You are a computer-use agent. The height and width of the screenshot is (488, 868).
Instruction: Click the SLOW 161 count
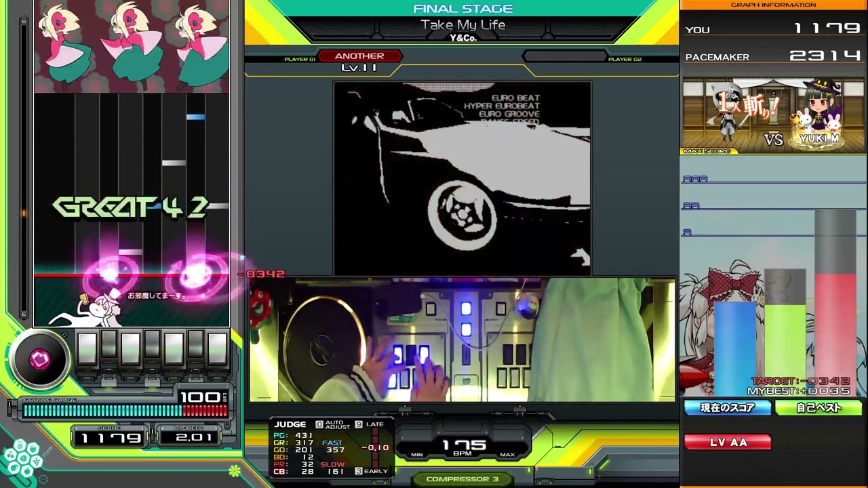(x=333, y=468)
